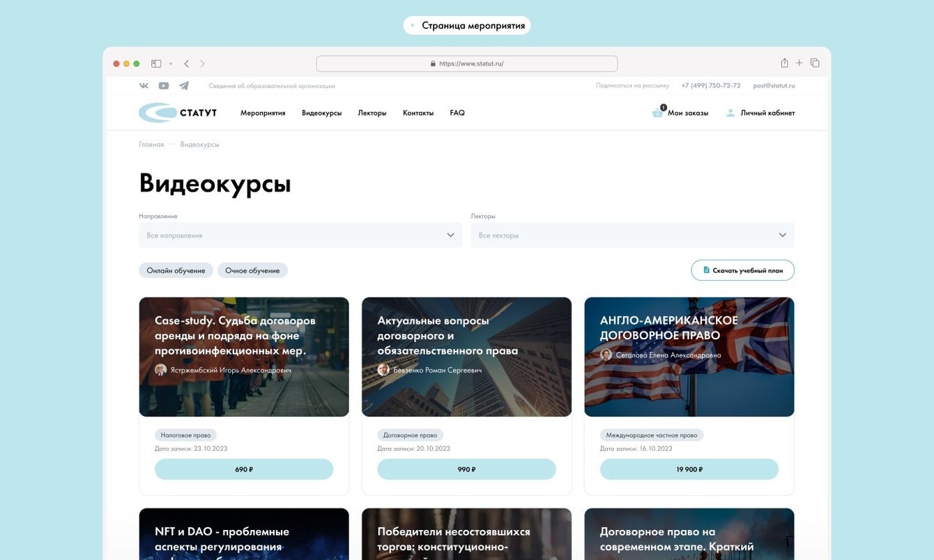Click the browser share icon
This screenshot has height=560, width=934.
click(x=784, y=63)
